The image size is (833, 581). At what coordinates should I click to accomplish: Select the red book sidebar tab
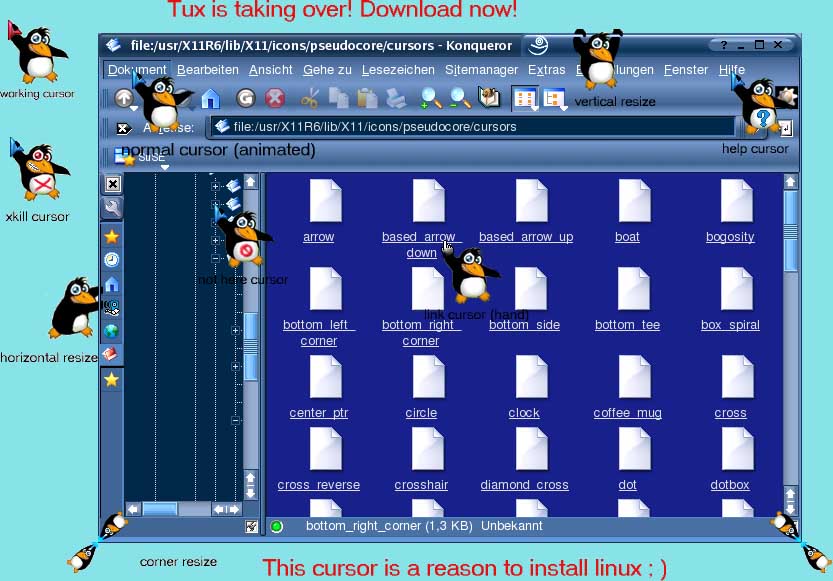[x=110, y=354]
